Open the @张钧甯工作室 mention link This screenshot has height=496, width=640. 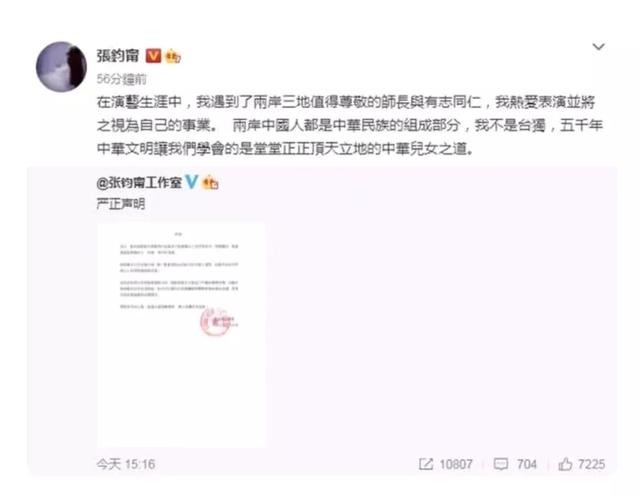139,182
